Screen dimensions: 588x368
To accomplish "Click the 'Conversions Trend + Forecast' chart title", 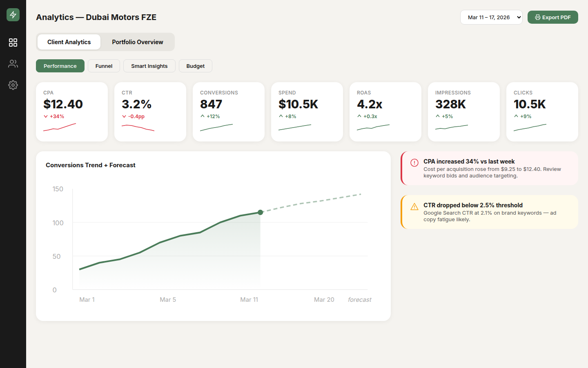I will click(x=91, y=165).
